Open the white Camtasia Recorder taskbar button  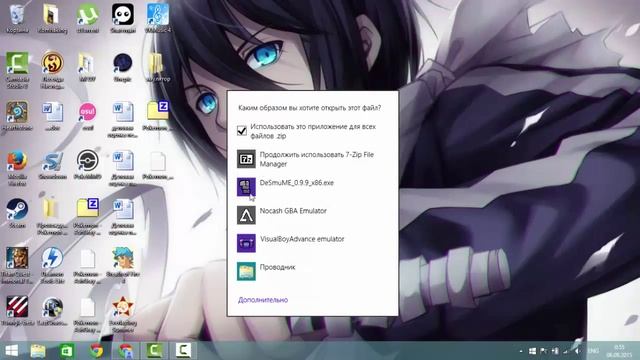click(183, 351)
